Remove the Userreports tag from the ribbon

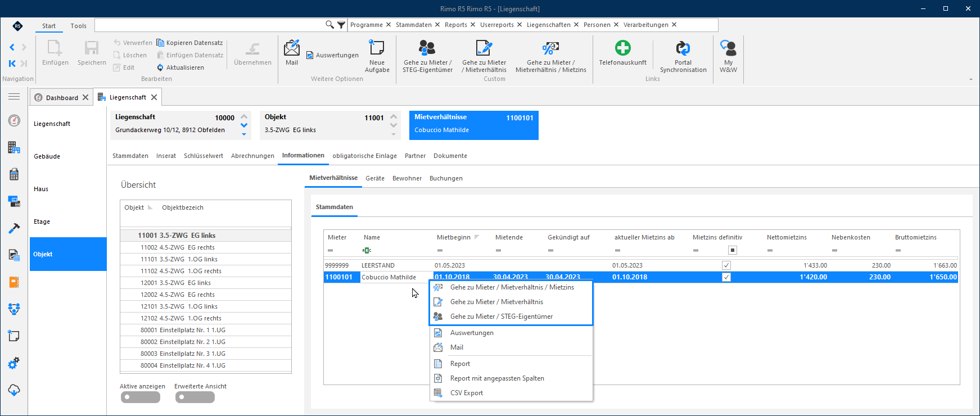coord(520,25)
